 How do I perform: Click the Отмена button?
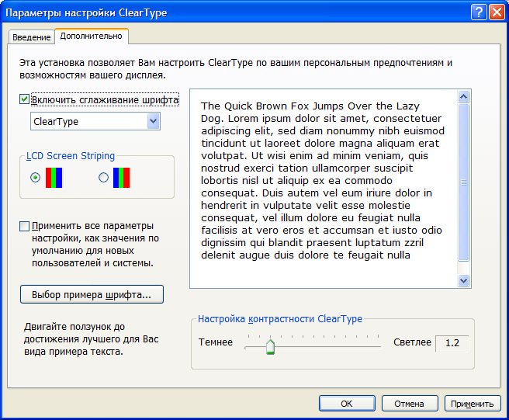pos(410,404)
